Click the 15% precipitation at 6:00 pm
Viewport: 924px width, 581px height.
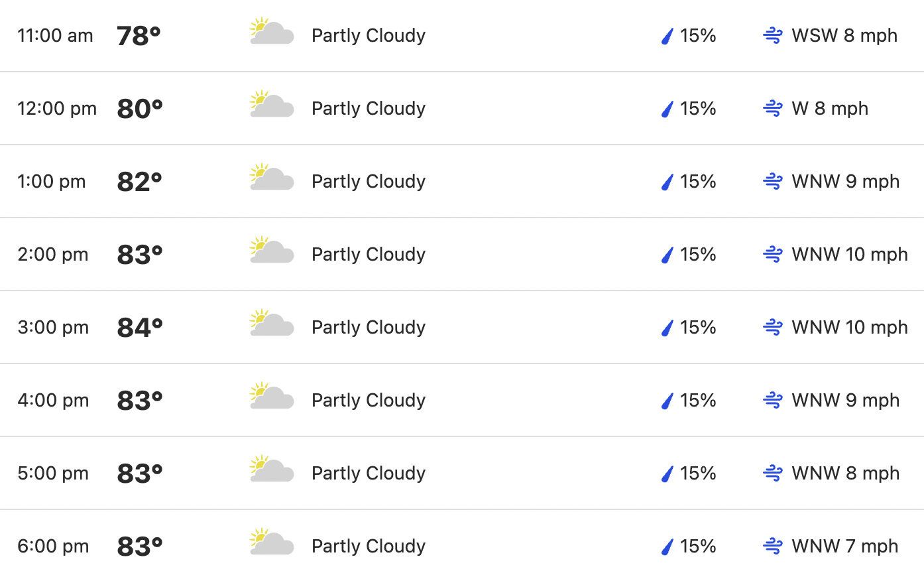(x=698, y=546)
